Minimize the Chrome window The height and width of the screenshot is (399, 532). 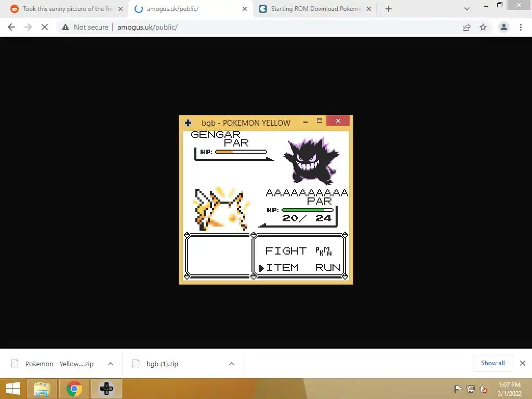486,5
